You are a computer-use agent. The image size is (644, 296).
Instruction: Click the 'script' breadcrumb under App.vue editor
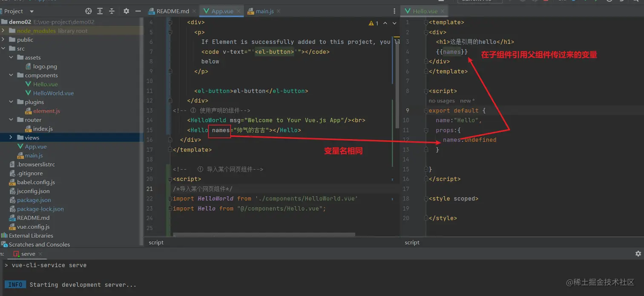(156, 242)
